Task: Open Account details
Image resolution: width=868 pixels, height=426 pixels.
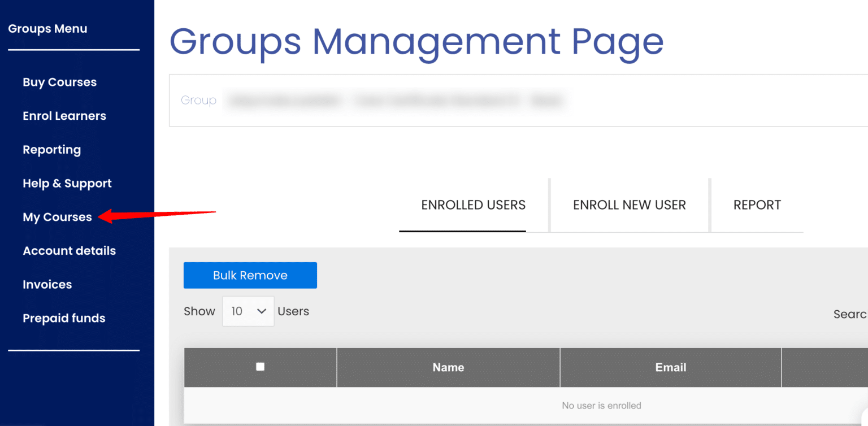Action: [x=69, y=250]
